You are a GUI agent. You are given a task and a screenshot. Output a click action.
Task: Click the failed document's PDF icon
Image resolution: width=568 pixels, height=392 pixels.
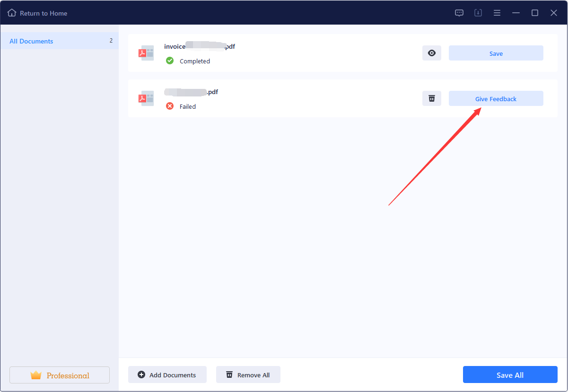pyautogui.click(x=146, y=98)
